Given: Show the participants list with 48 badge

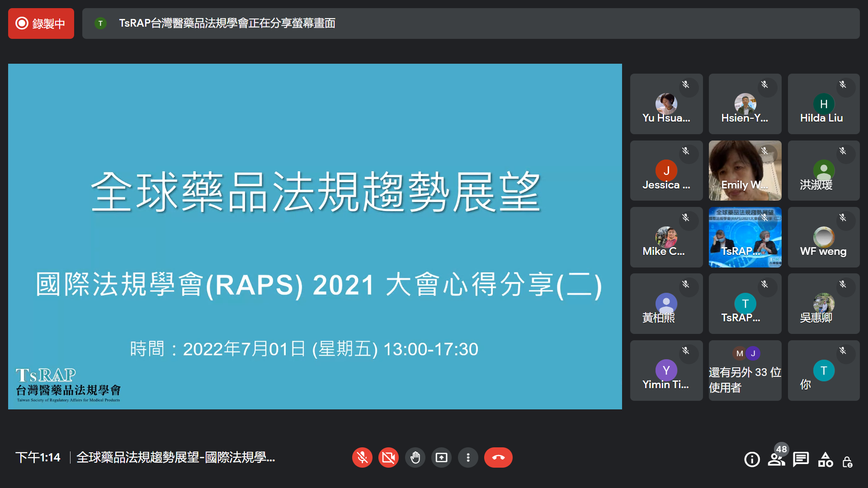Looking at the screenshot, I should [x=776, y=460].
